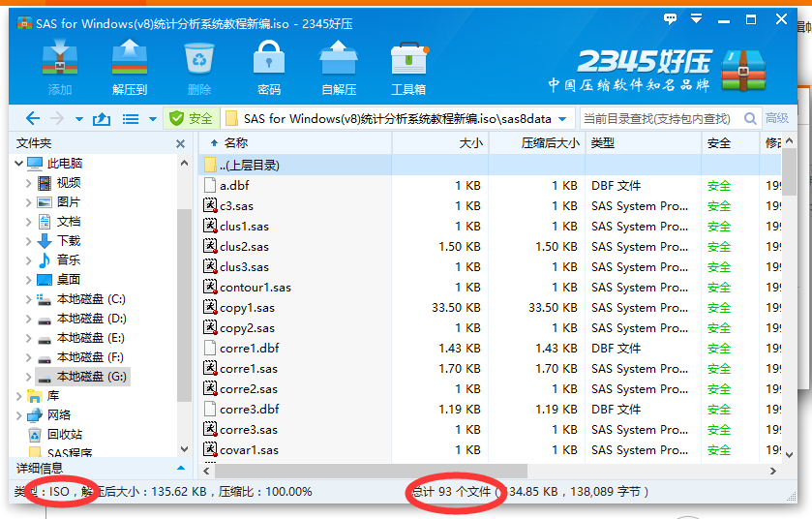Viewport: 812px width, 519px height.
Task: Collapse the 此电脑 tree node
Action: [18, 164]
